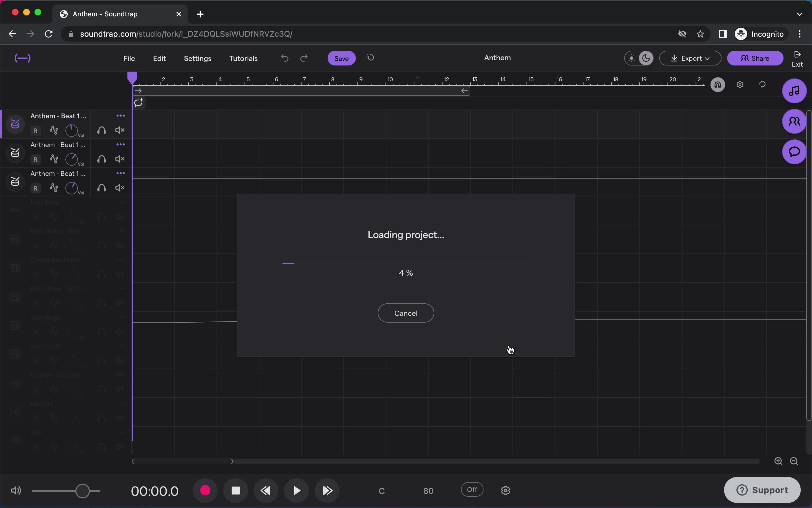This screenshot has height=508, width=812.
Task: Zoom in on the timeline
Action: pyautogui.click(x=778, y=461)
